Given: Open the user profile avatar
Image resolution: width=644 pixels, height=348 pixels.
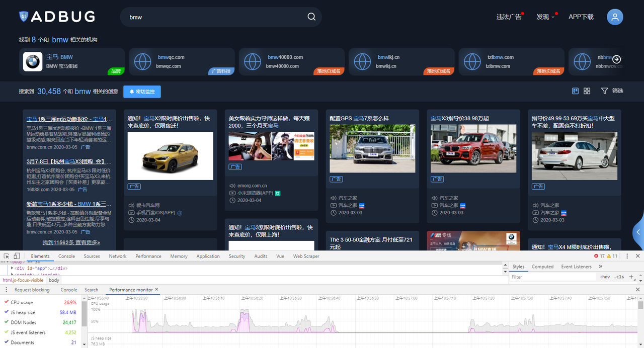Looking at the screenshot, I should point(615,17).
